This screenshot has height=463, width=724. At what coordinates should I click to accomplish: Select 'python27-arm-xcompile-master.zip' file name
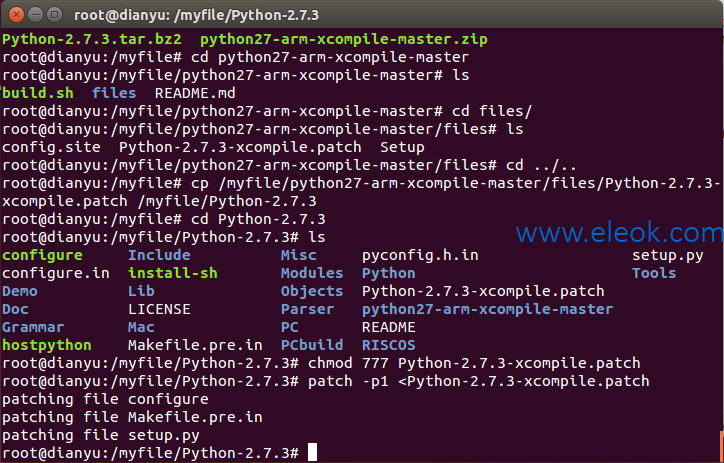(344, 39)
